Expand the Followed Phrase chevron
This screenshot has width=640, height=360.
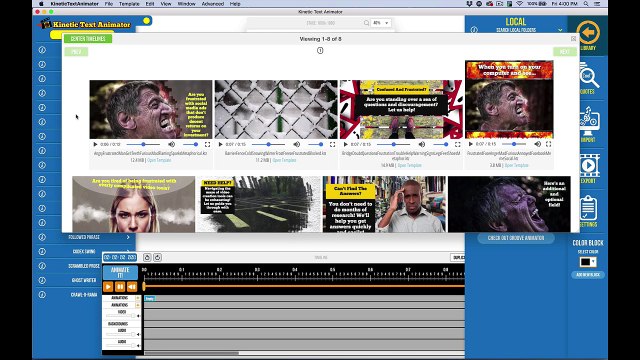[x=128, y=237]
